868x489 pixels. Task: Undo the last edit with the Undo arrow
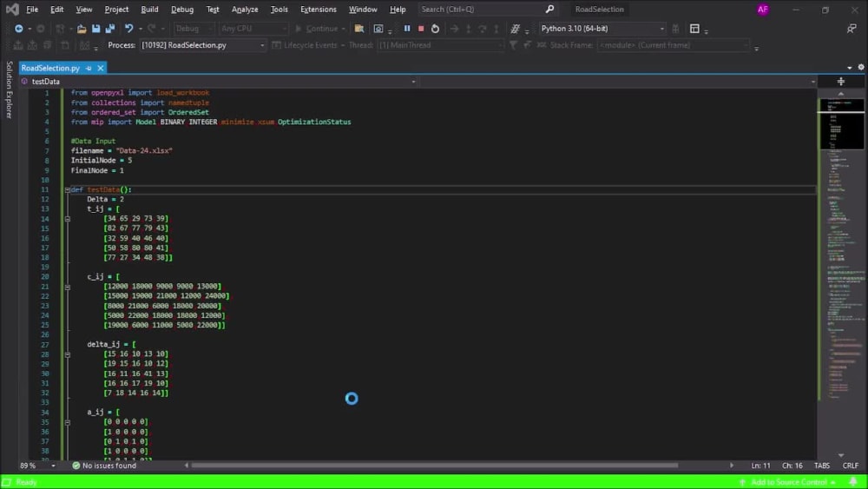[x=129, y=29]
